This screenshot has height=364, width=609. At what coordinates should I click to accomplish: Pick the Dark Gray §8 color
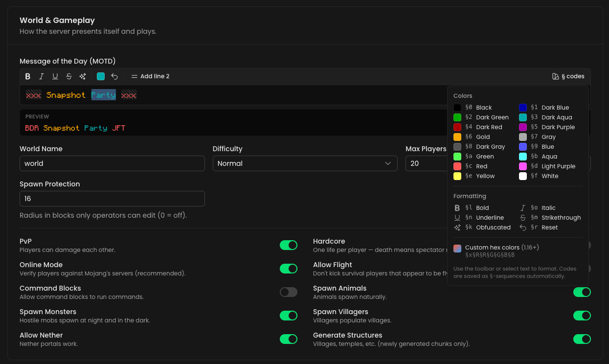pyautogui.click(x=479, y=147)
